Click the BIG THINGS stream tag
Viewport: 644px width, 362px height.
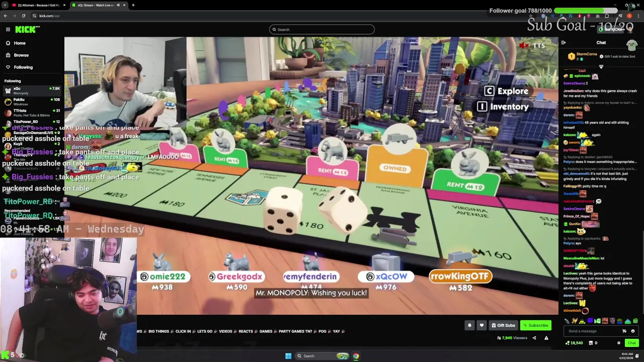pyautogui.click(x=158, y=331)
